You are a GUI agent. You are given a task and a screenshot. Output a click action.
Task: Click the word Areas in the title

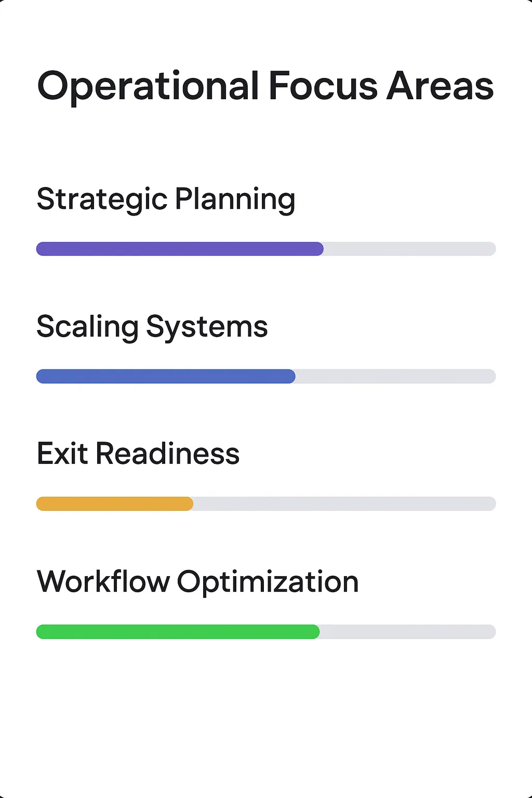[440, 86]
